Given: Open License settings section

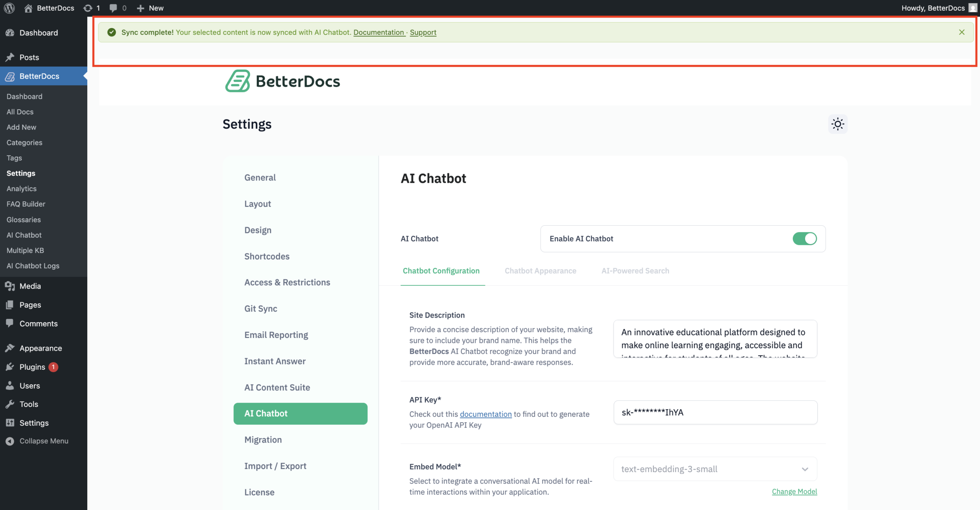Looking at the screenshot, I should pos(259,492).
